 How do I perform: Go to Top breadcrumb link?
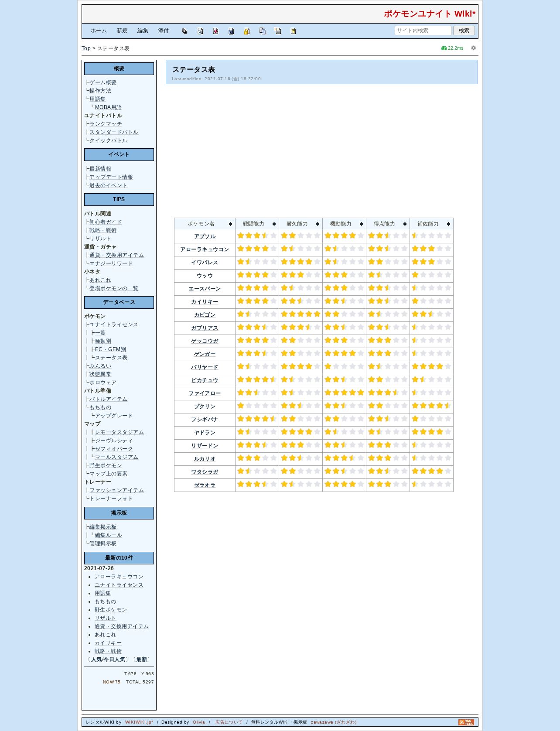(86, 48)
